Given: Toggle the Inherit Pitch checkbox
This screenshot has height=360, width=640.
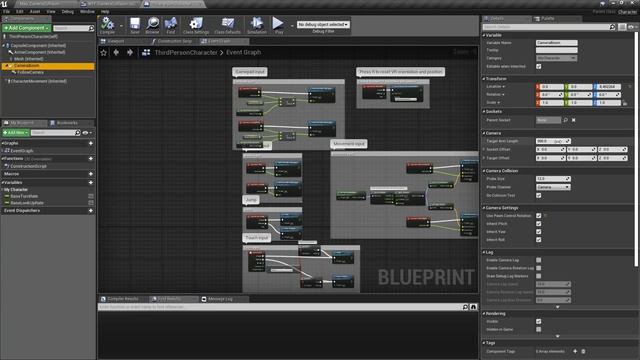Looking at the screenshot, I should (x=539, y=224).
